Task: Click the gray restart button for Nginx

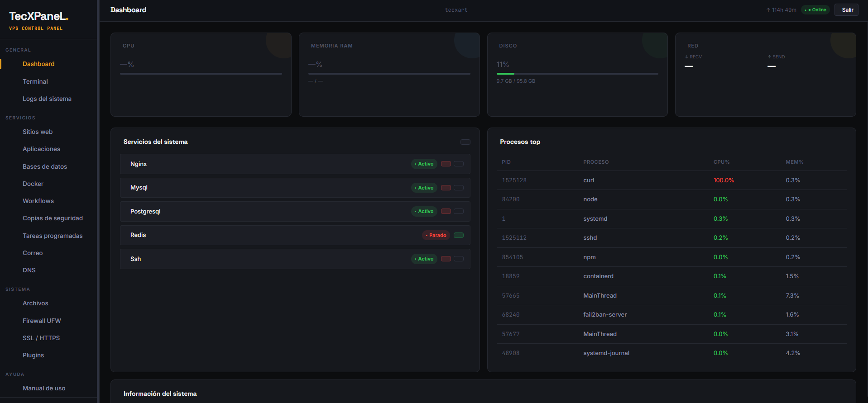Action: pos(459,164)
